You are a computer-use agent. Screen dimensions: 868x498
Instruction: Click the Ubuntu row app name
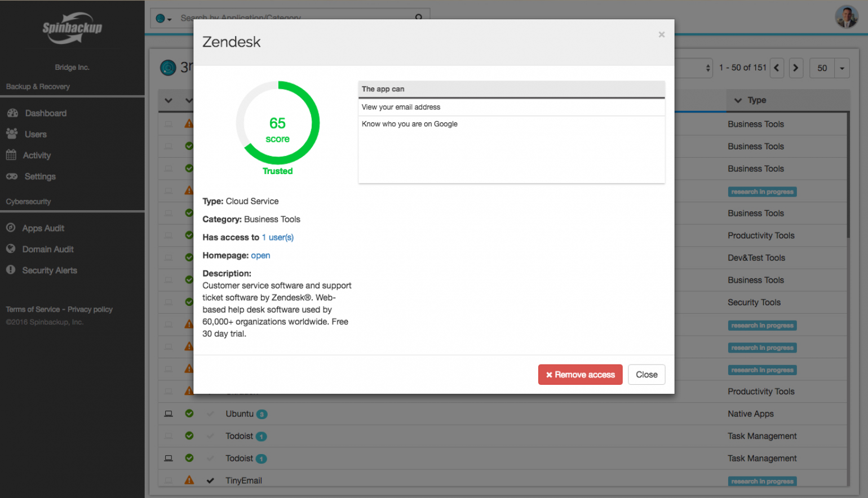240,413
